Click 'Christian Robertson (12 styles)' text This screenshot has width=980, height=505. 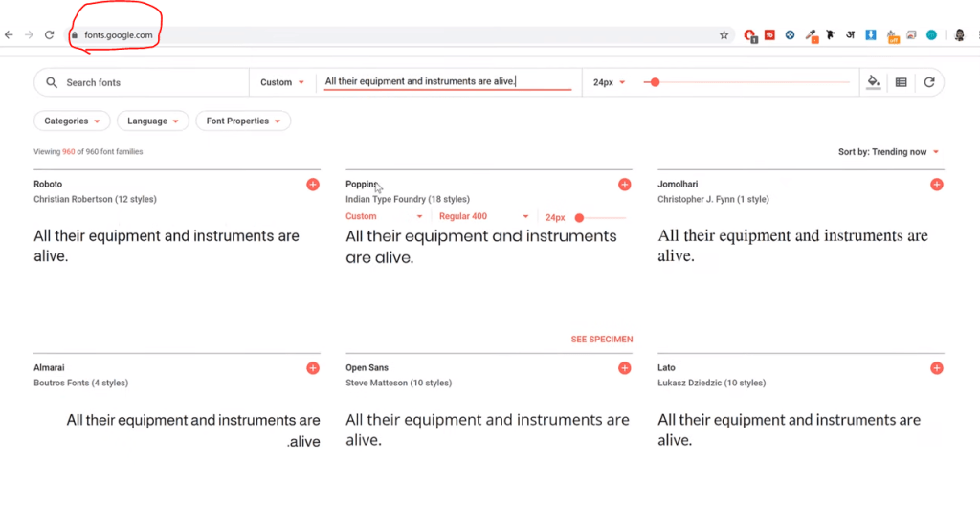point(95,199)
